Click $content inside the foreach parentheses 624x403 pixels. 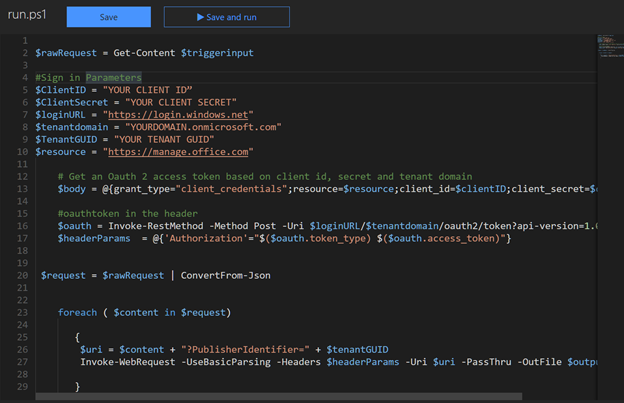pos(136,312)
